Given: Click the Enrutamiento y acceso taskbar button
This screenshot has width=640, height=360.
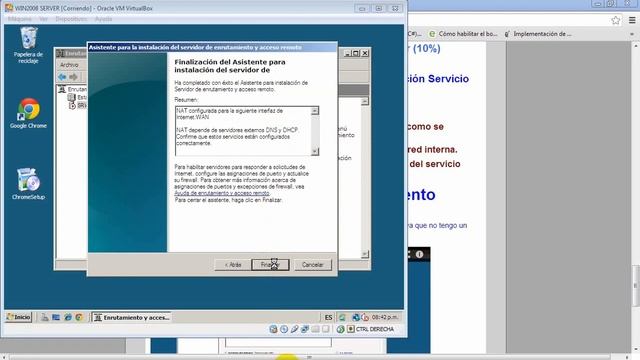Looking at the screenshot, I should click(131, 317).
